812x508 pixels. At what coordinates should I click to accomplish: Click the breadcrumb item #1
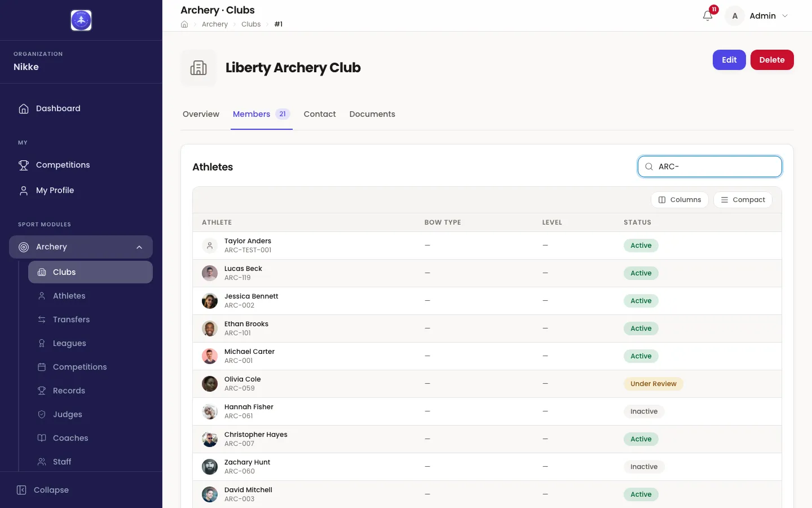pos(279,24)
